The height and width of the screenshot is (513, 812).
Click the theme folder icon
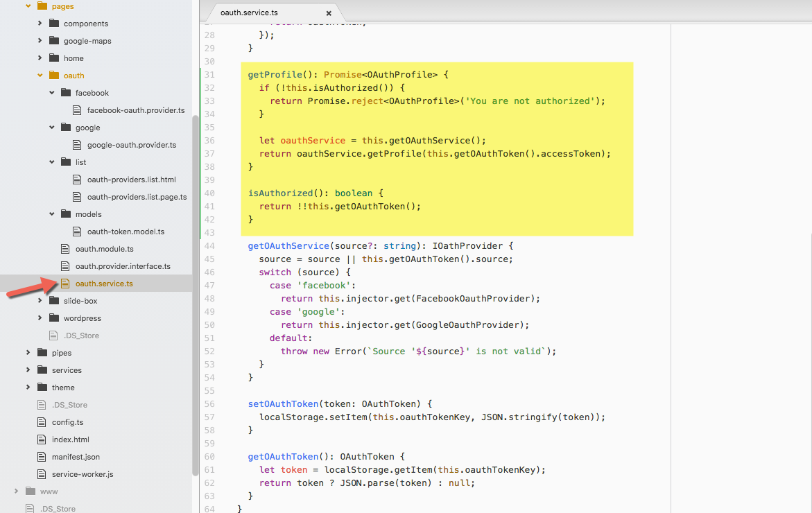pos(42,388)
